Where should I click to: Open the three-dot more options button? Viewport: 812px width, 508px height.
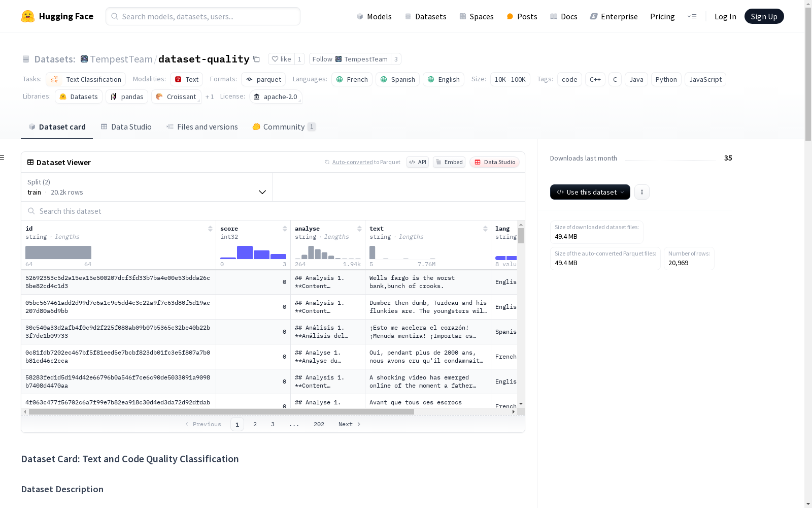[x=642, y=192]
